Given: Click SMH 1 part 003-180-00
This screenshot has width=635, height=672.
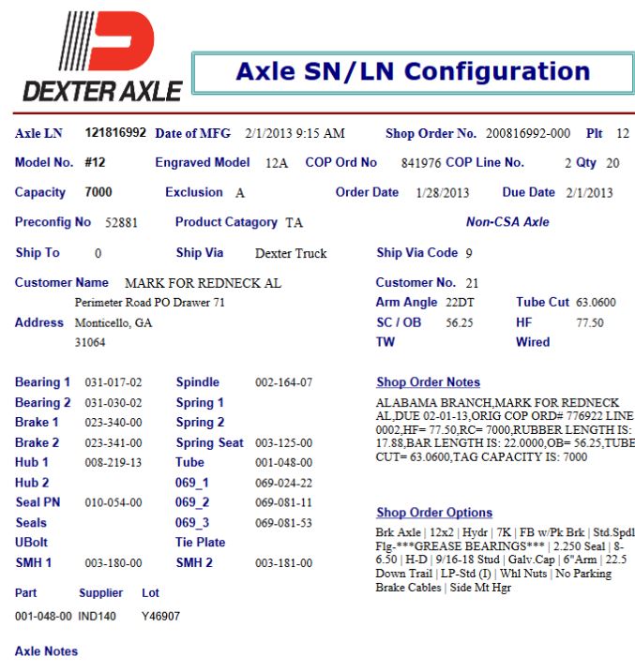Looking at the screenshot, I should tap(113, 563).
